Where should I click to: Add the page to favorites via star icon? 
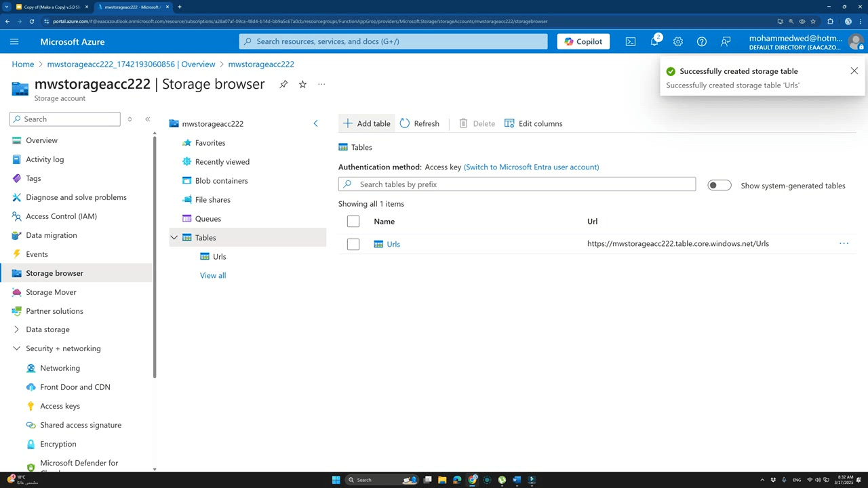click(302, 84)
